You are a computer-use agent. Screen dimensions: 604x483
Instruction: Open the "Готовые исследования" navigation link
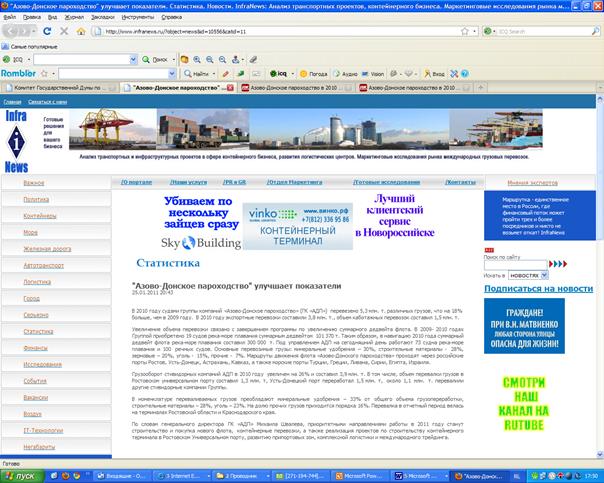(387, 182)
